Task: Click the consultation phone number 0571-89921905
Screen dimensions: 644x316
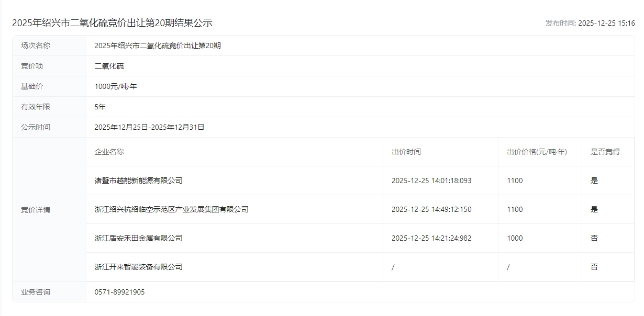Action: [119, 292]
